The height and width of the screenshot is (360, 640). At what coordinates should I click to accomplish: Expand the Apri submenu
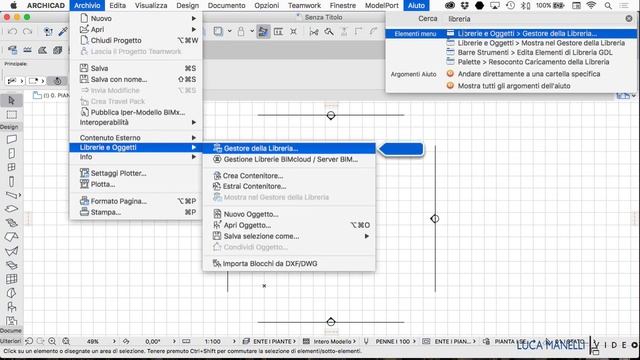tap(136, 29)
